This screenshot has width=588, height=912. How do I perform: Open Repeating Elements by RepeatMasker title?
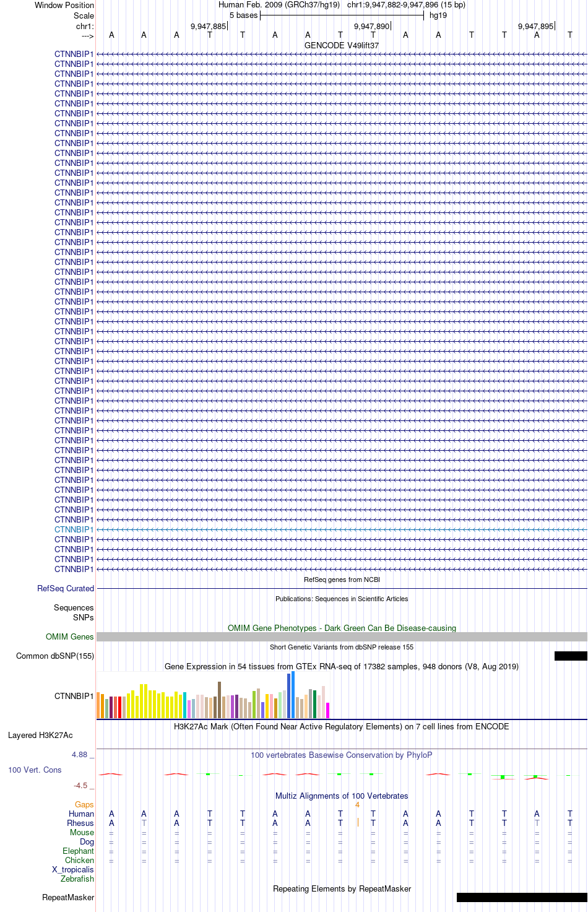[342, 888]
